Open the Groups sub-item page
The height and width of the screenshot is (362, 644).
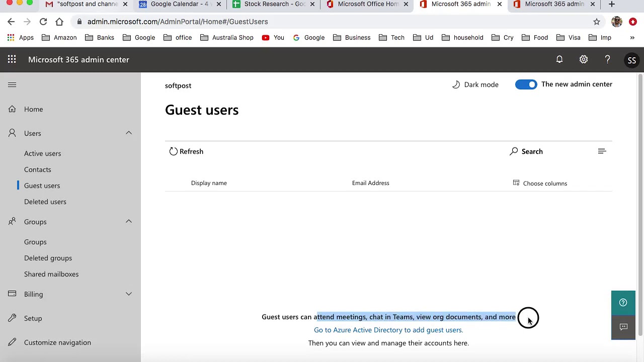(x=35, y=242)
